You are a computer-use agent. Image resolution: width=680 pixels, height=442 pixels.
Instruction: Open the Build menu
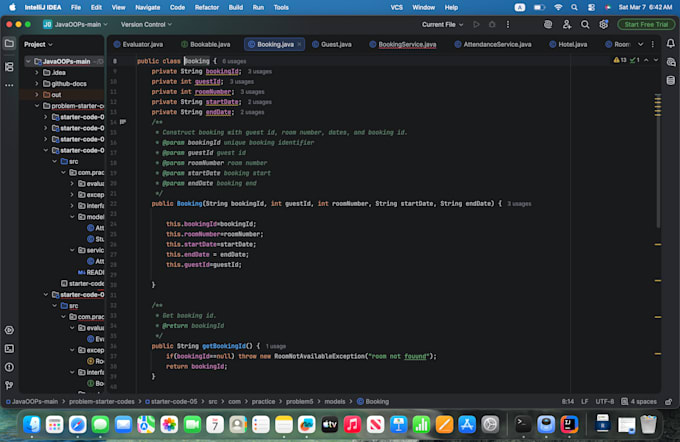235,7
